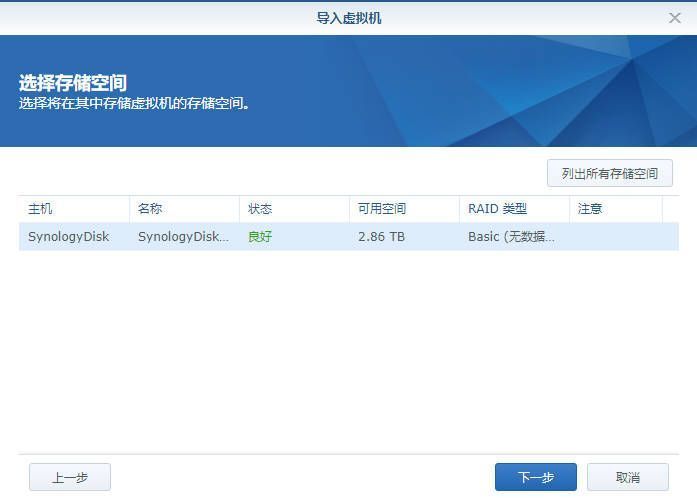Sort by the 名称 column header

point(150,209)
